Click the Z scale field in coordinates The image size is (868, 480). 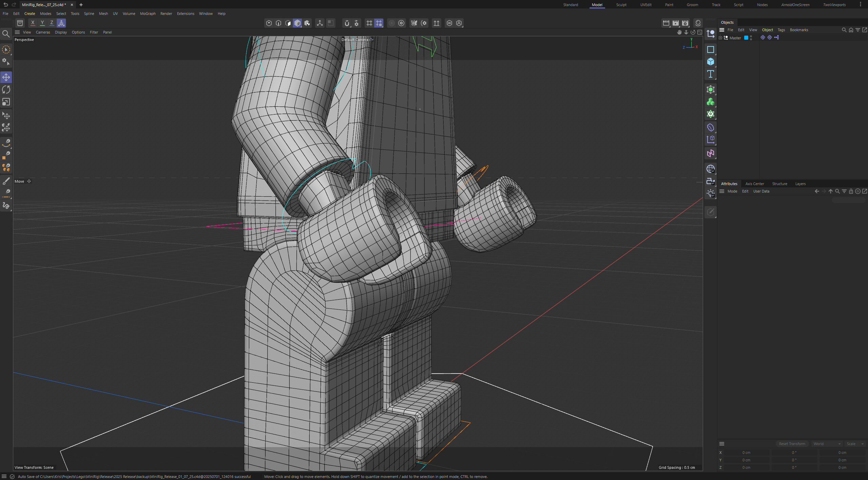pos(842,467)
